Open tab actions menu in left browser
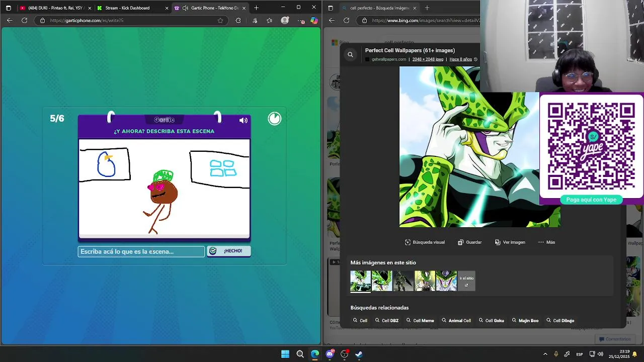Image resolution: width=644 pixels, height=362 pixels. point(8,8)
